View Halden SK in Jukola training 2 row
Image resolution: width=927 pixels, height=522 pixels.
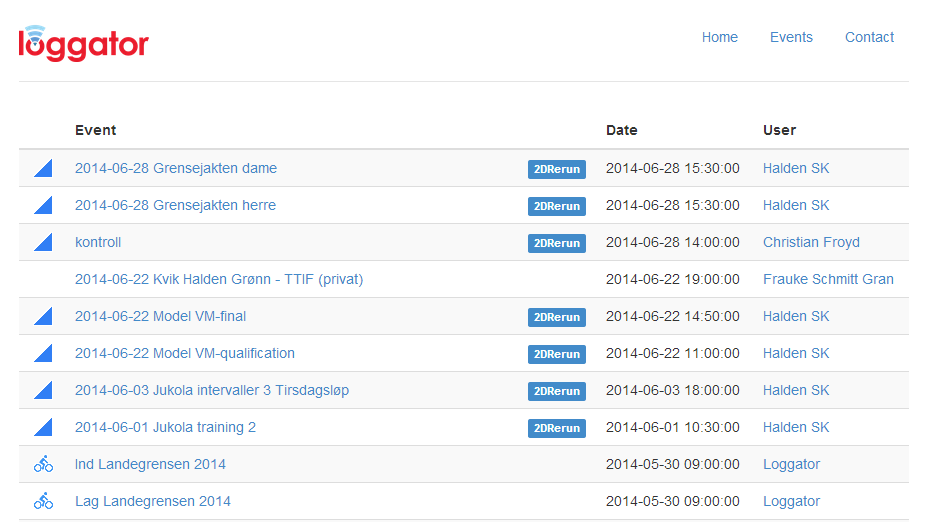point(796,427)
